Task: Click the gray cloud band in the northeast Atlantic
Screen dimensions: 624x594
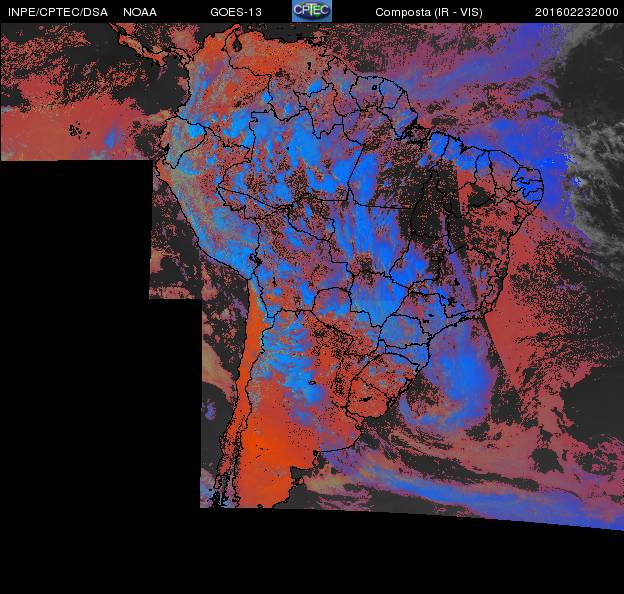Action: pos(595,150)
